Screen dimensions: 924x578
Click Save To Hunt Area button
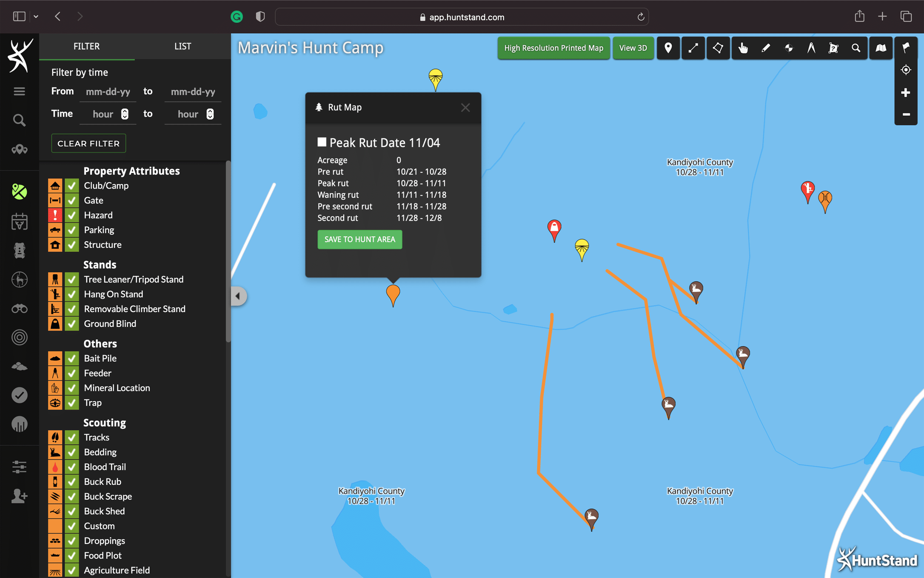(x=359, y=239)
